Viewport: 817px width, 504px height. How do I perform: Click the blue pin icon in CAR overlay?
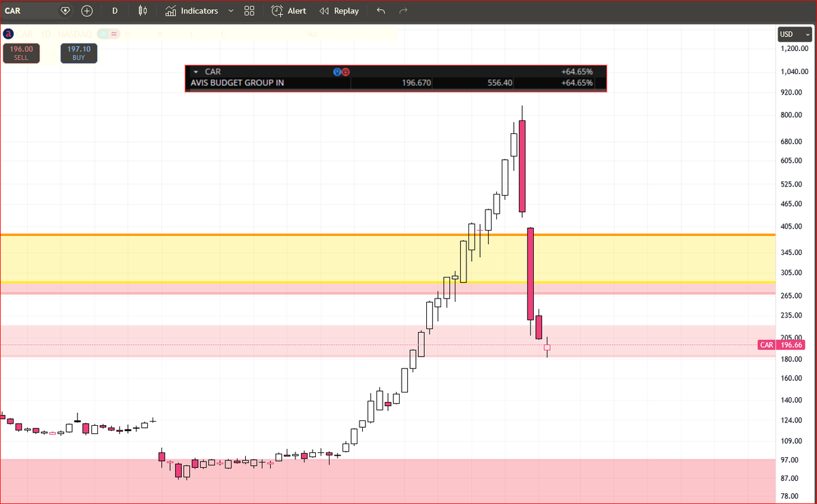(x=337, y=71)
